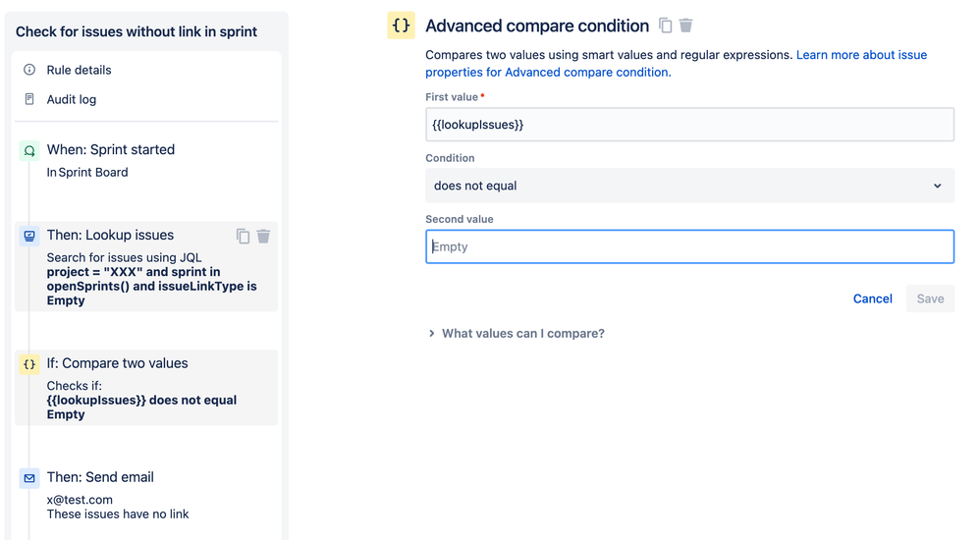The image size is (980, 540).
Task: Click the Lookup issues action icon
Action: (29, 236)
